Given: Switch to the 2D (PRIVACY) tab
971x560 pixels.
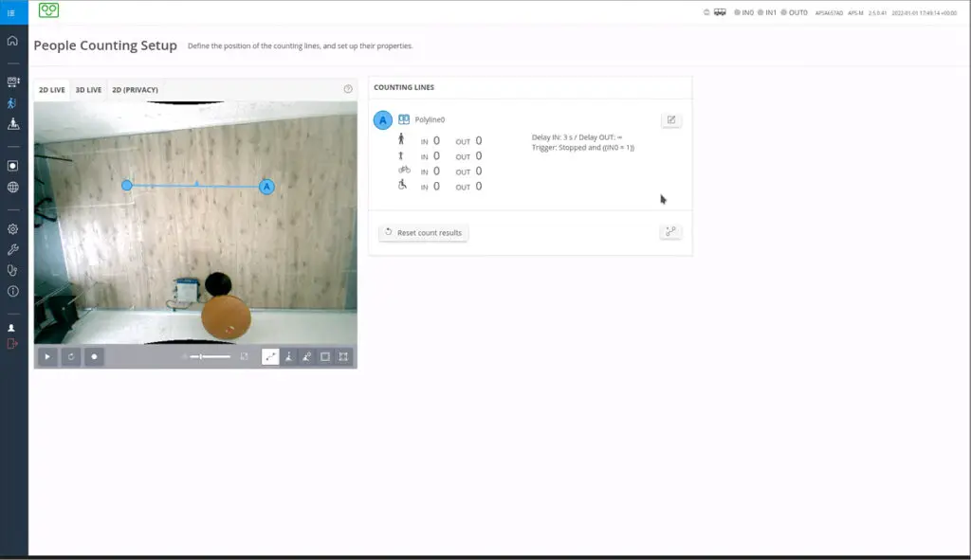Looking at the screenshot, I should [135, 90].
